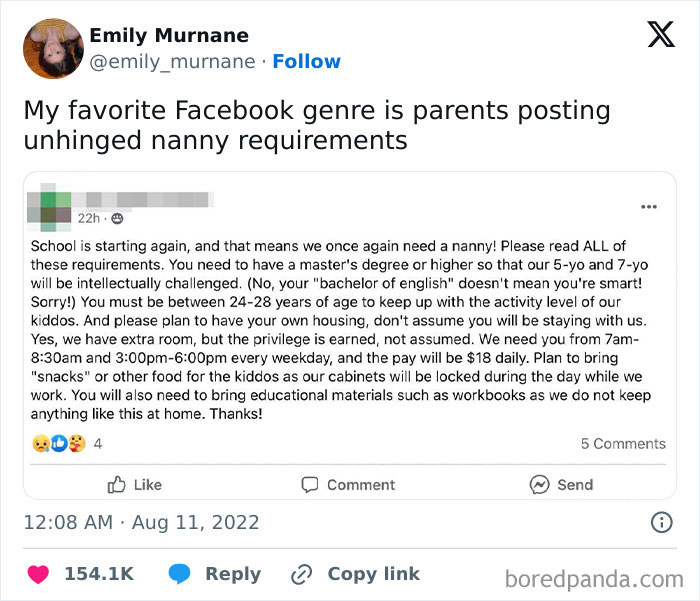Click the tweet timestamp Aug 11, 2022
Screen dimensions: 700x601
pyautogui.click(x=141, y=522)
